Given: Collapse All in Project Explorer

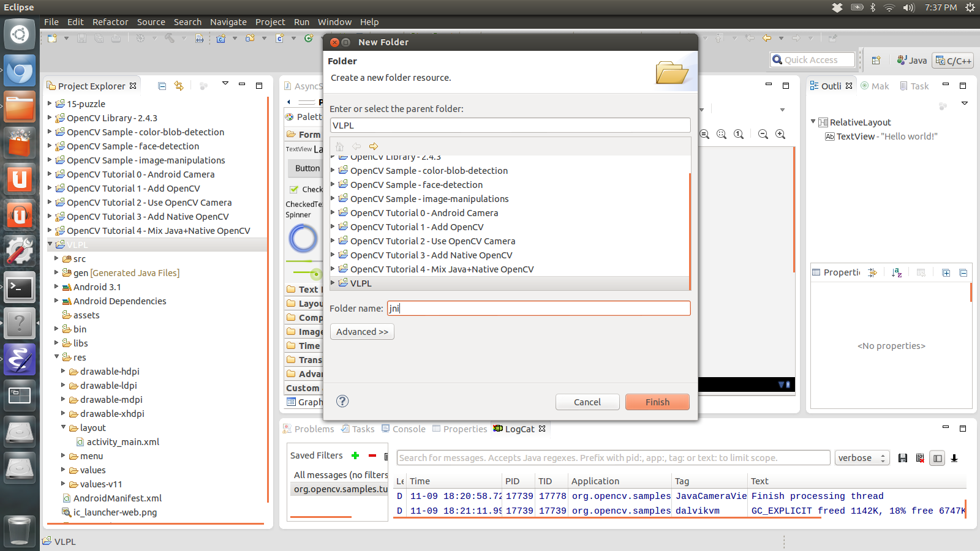Looking at the screenshot, I should click(x=162, y=86).
